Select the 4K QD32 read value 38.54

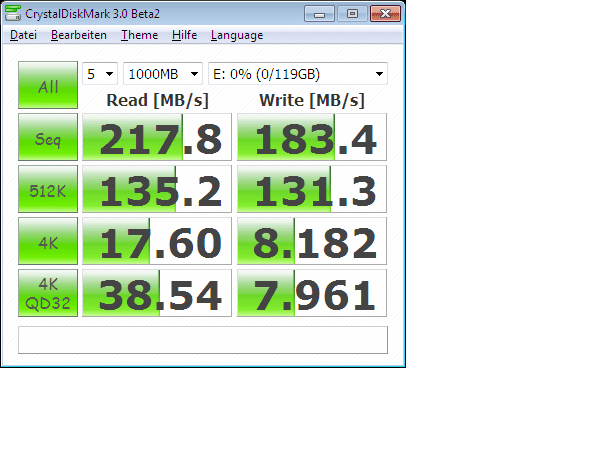pos(157,293)
